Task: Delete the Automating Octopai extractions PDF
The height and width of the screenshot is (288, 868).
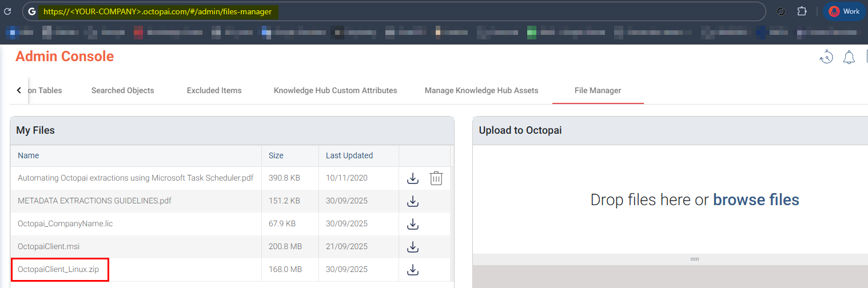Action: pyautogui.click(x=436, y=178)
